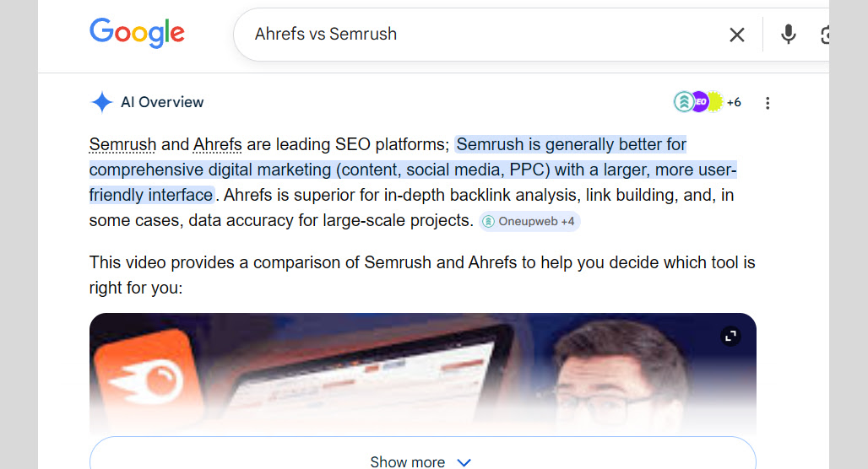
Task: Click the Oneupweb +4 citation chip
Action: (529, 221)
